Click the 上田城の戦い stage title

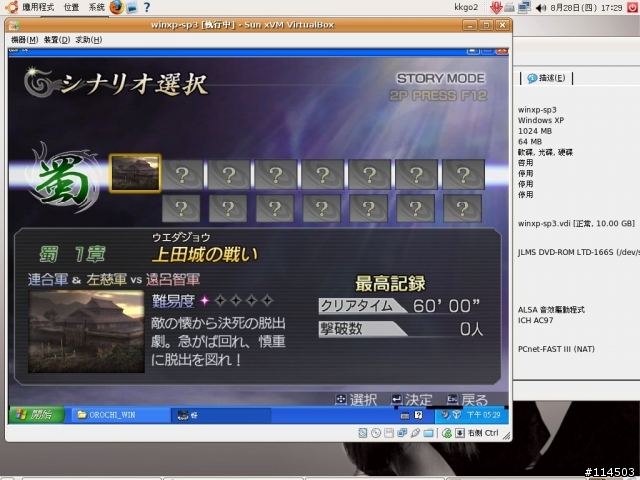point(205,255)
